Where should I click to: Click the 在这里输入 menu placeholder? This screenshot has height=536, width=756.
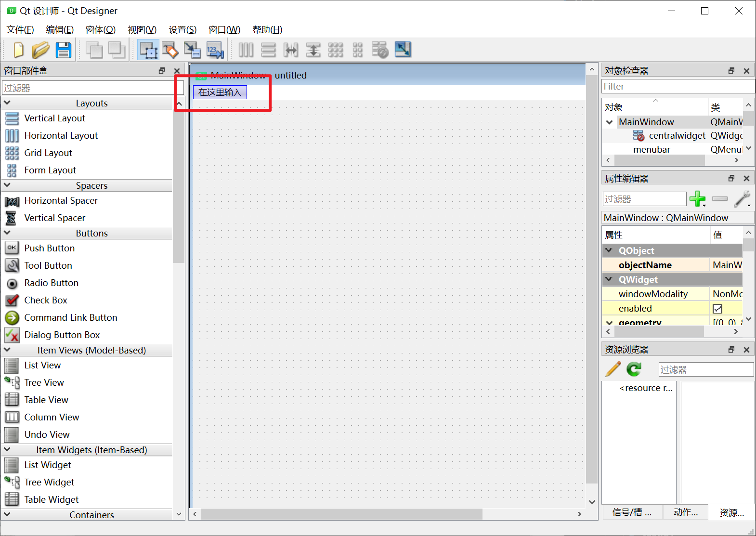click(x=220, y=92)
